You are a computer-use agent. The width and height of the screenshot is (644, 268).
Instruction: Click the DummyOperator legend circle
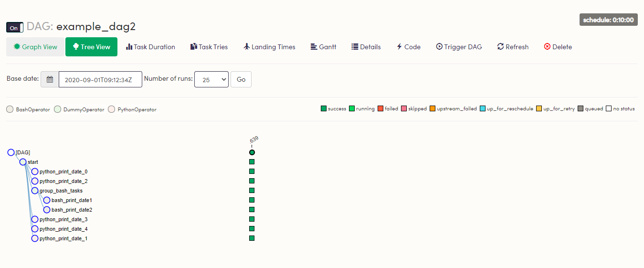pos(57,109)
